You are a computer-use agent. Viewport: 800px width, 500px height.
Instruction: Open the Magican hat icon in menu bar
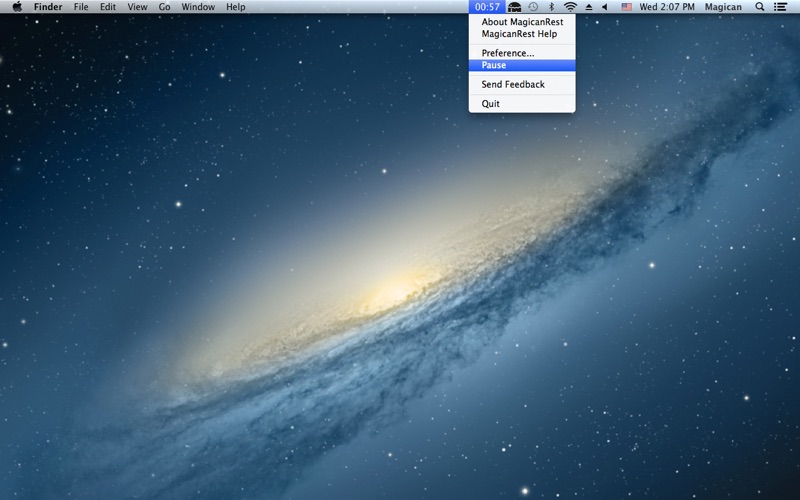click(x=514, y=7)
